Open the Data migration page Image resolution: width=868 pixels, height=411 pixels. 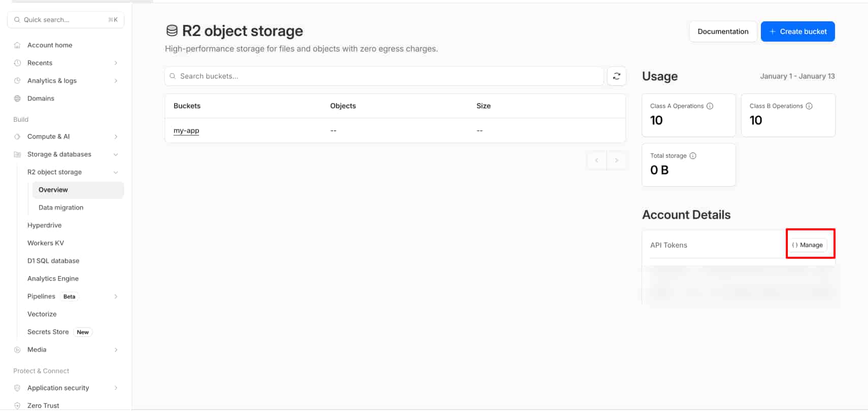(61, 208)
